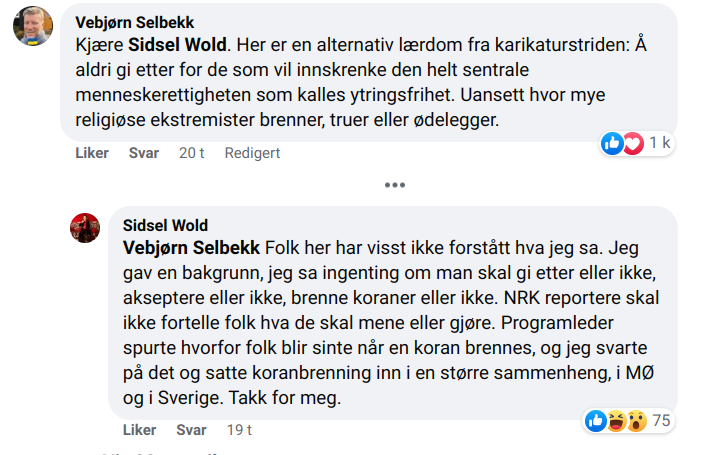
Task: Click Vebjørn Selbekk mention in Wold's reply
Action: pyautogui.click(x=191, y=247)
